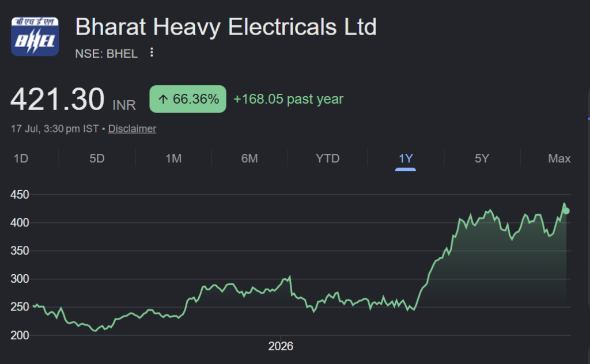Click the 350 y-axis label
Screen dimensions: 590x364
pyautogui.click(x=20, y=251)
